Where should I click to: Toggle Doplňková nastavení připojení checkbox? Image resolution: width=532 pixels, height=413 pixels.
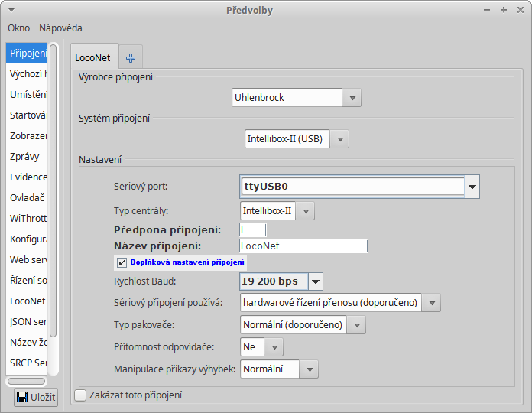click(122, 262)
